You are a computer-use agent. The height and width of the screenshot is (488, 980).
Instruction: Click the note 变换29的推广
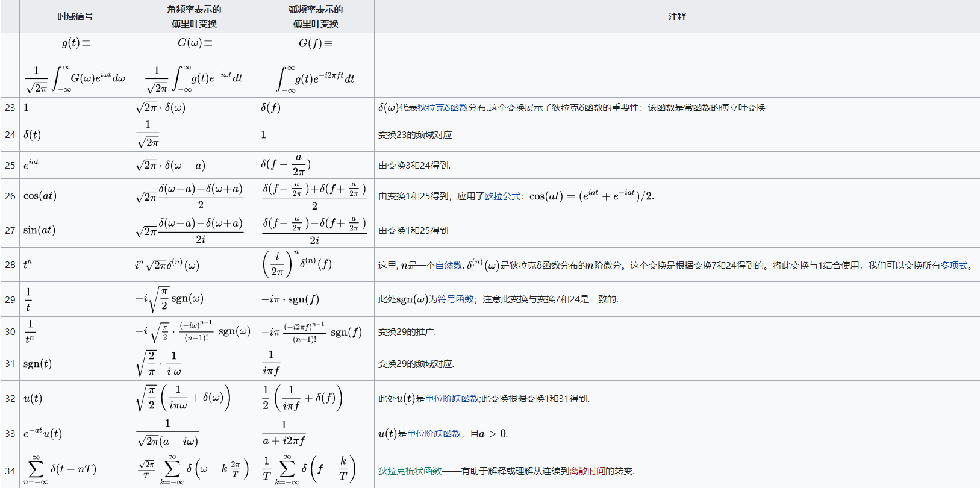click(407, 331)
